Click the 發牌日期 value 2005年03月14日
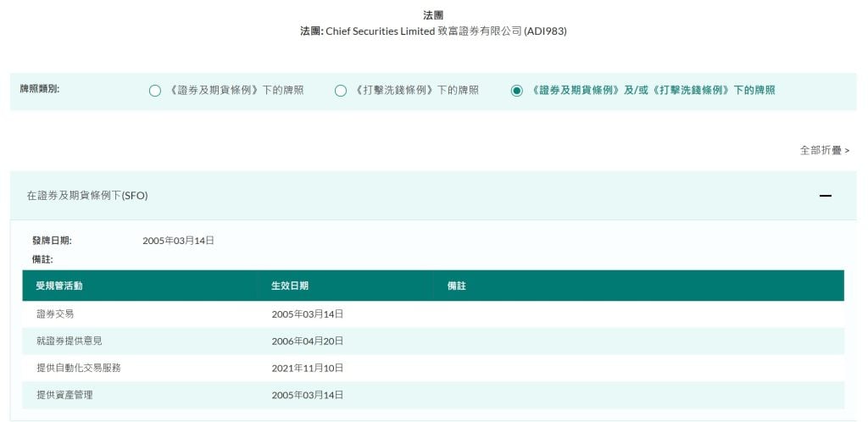The width and height of the screenshot is (868, 422). tap(178, 241)
